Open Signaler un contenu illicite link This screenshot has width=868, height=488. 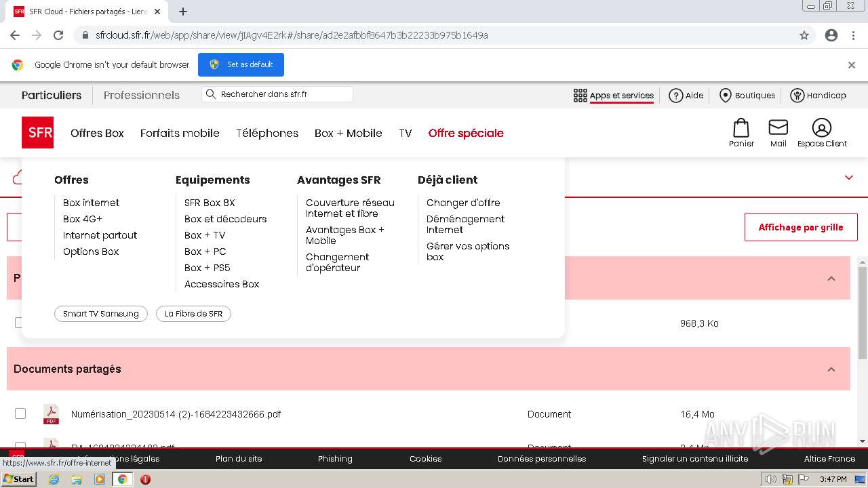[x=695, y=459]
